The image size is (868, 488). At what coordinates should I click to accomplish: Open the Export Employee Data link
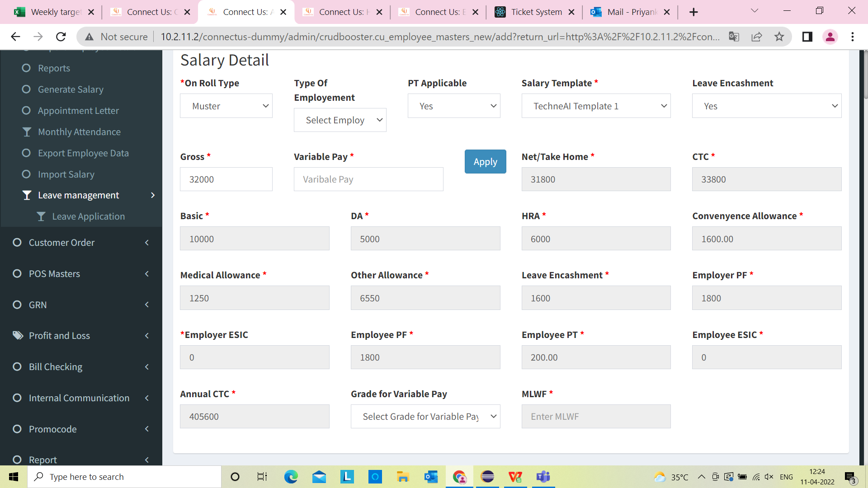(83, 153)
